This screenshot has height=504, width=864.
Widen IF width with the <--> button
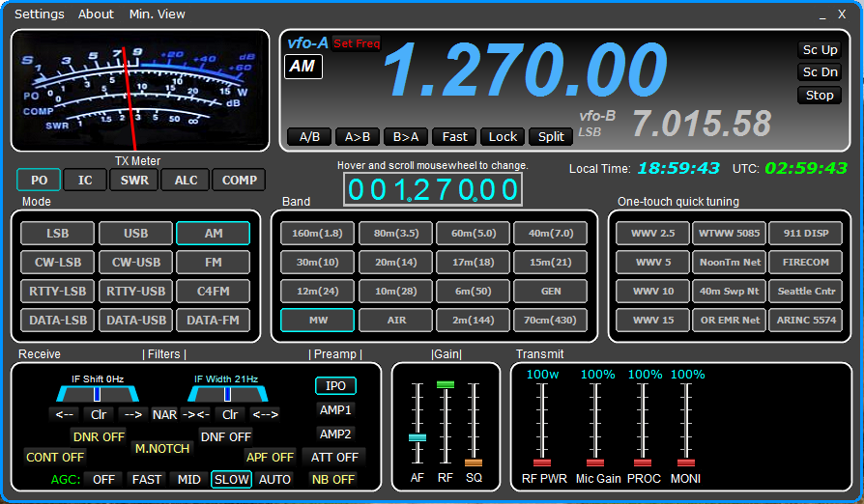tap(265, 414)
